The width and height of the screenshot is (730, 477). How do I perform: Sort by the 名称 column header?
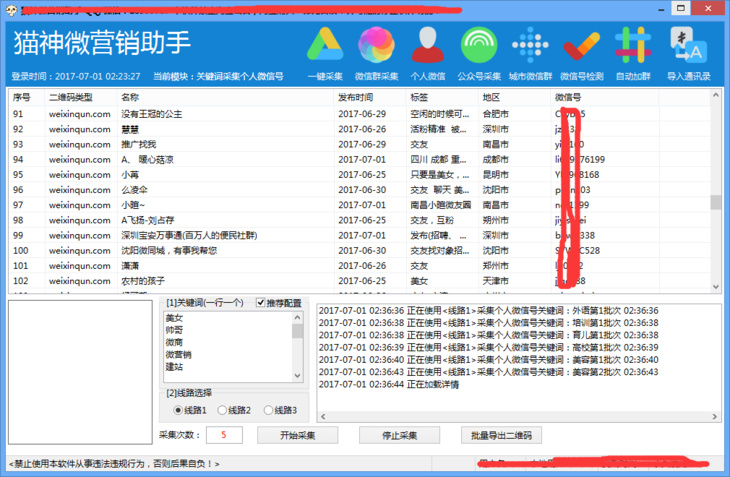[226, 97]
